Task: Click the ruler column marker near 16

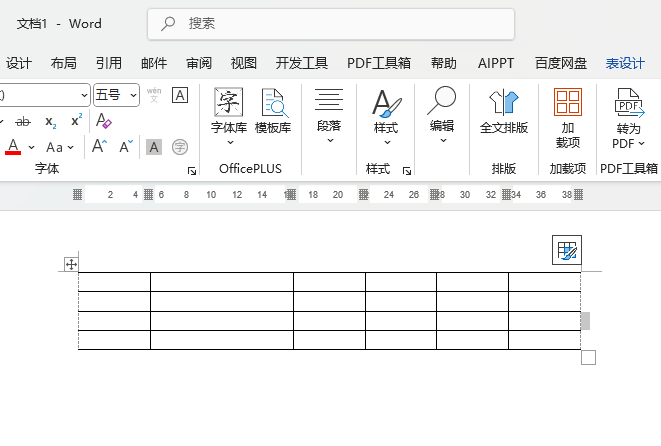Action: (x=290, y=194)
